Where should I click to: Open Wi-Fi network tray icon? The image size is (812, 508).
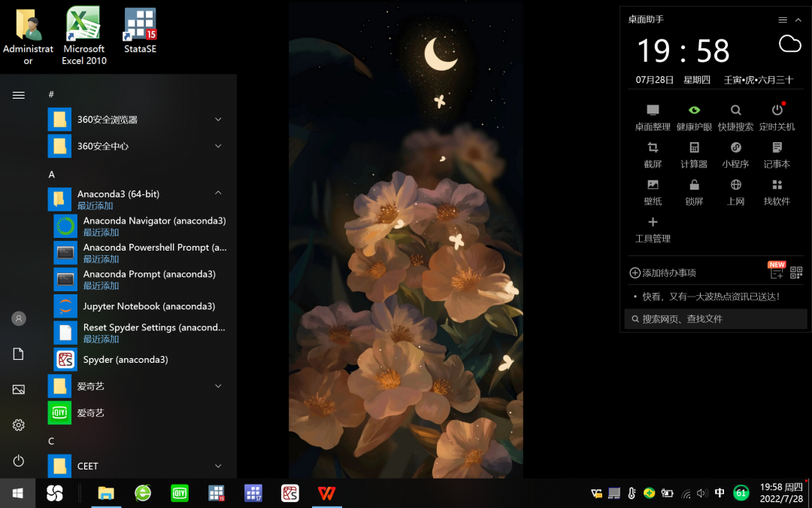[x=686, y=493]
